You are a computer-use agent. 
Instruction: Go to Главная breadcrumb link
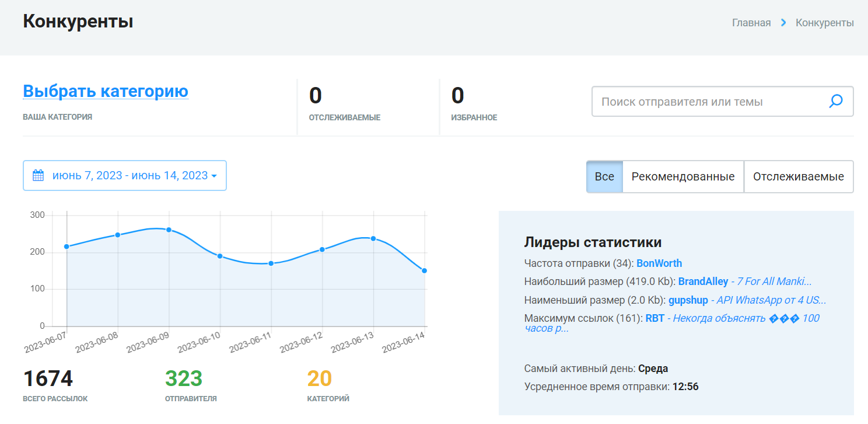click(751, 23)
